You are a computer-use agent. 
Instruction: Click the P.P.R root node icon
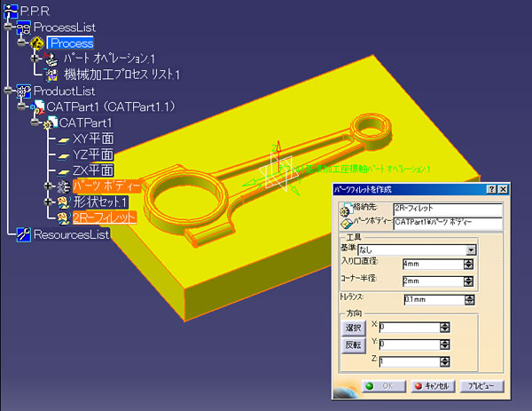(x=10, y=9)
